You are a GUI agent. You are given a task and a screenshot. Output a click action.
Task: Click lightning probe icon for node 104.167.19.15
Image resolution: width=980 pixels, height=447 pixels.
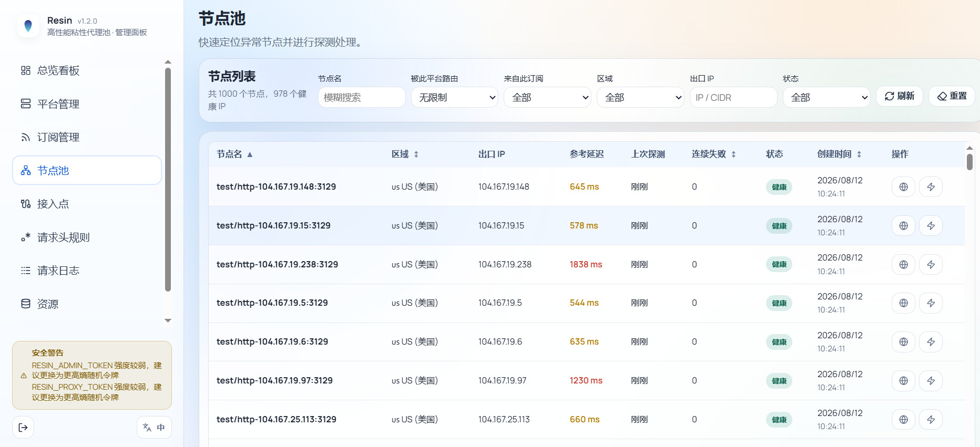pyautogui.click(x=931, y=226)
